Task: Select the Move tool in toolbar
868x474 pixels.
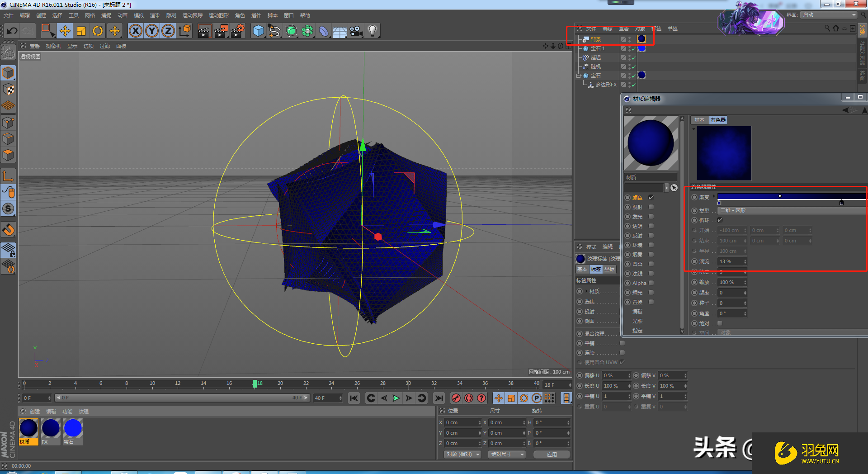Action: (65, 31)
